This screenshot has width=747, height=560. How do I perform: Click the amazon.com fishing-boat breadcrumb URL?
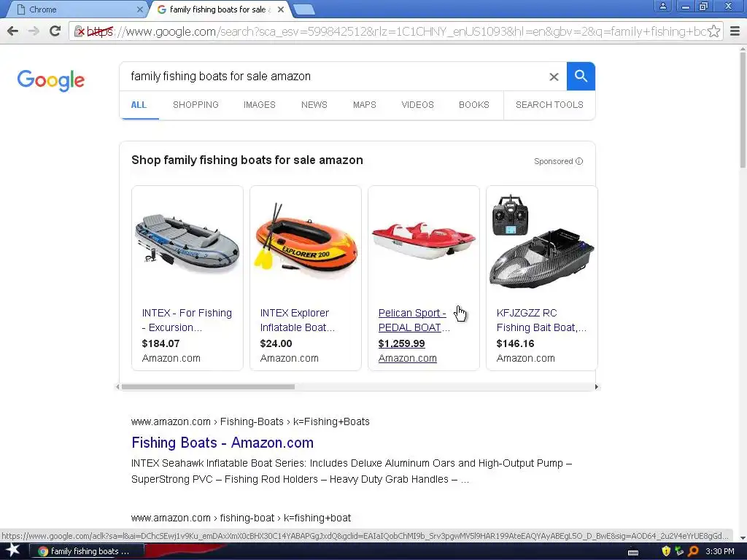pyautogui.click(x=241, y=518)
